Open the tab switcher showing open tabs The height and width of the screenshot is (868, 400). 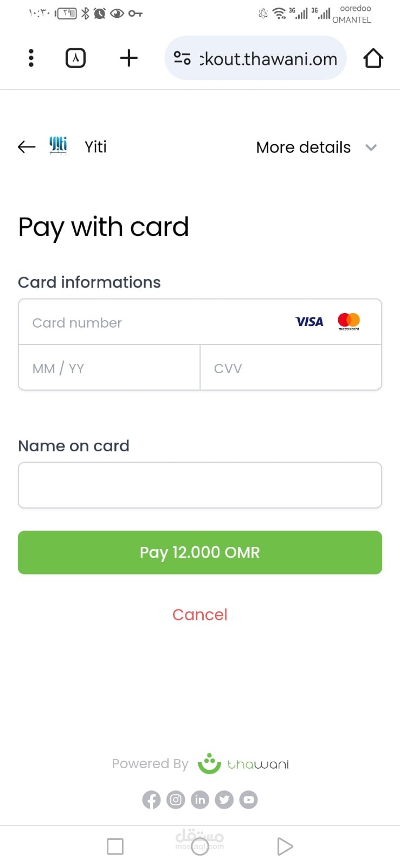click(75, 58)
